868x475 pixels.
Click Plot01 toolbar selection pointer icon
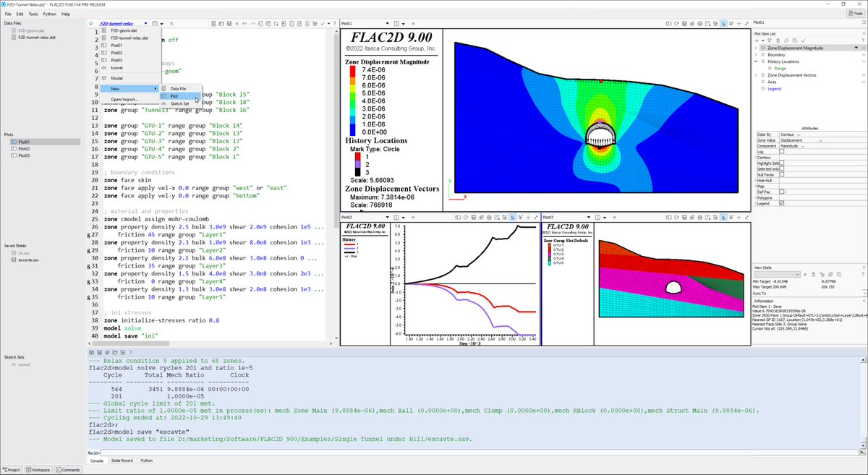pyautogui.click(x=723, y=24)
